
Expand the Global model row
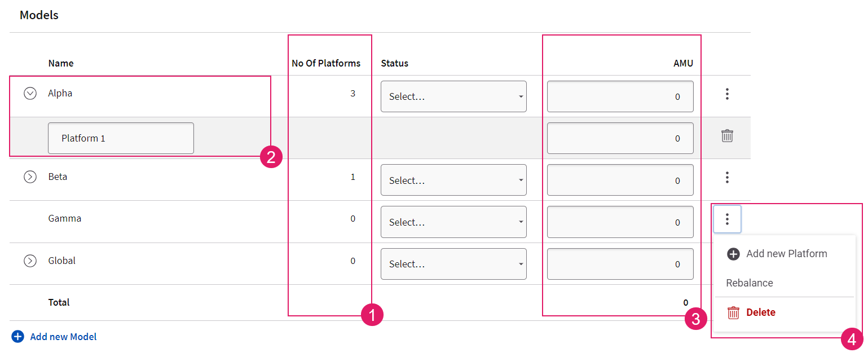tap(30, 261)
